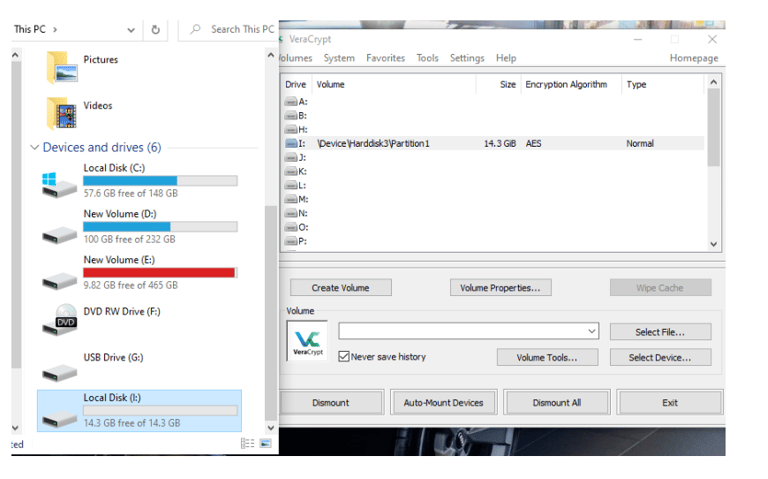Viewport: 768px width, 479px height.
Task: Select the USB Drive (G:) icon
Action: point(59,373)
